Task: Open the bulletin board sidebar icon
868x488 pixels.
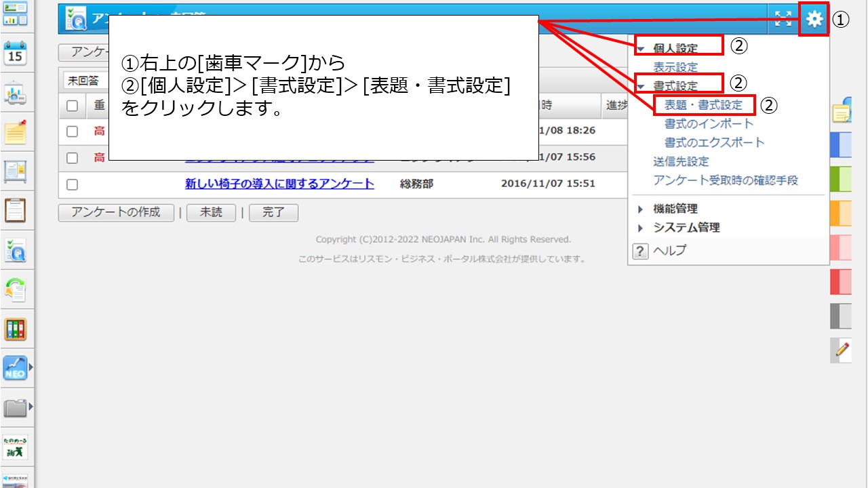Action: tap(16, 171)
